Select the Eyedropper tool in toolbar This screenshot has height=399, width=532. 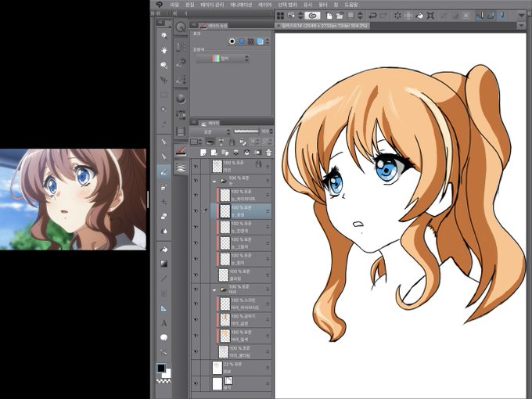(164, 124)
